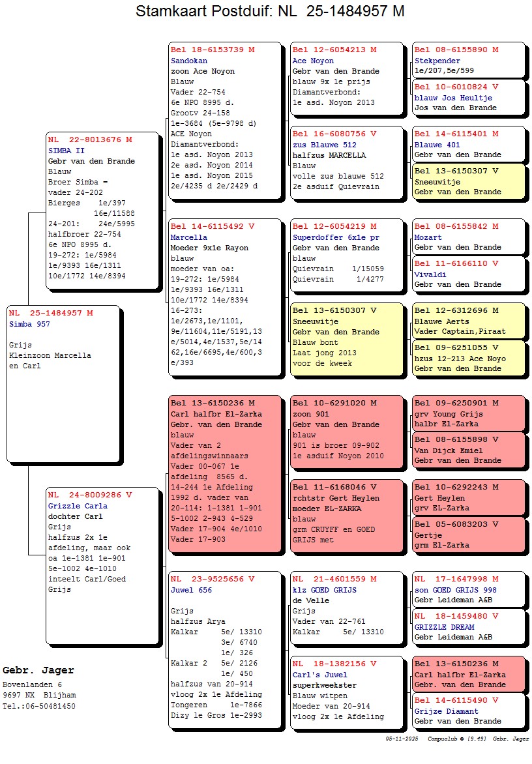
Task: Click the GRIZZLE DREAM box
Action: (x=468, y=626)
